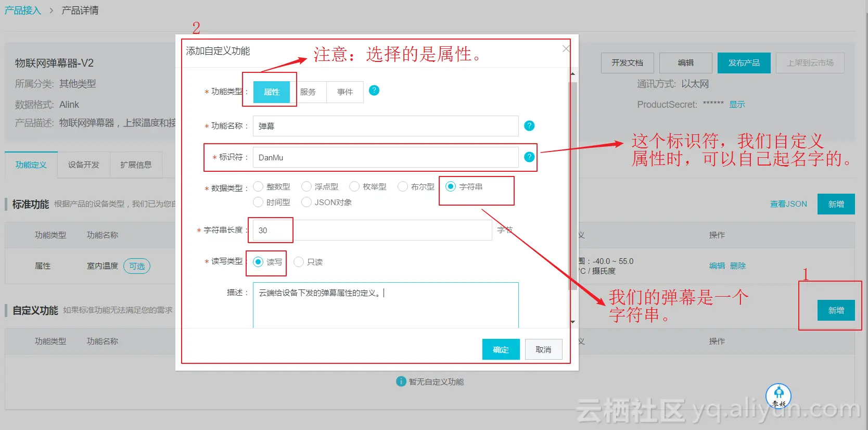Open the floating assistant robot icon
Screen dimensions: 868x430
click(x=778, y=397)
